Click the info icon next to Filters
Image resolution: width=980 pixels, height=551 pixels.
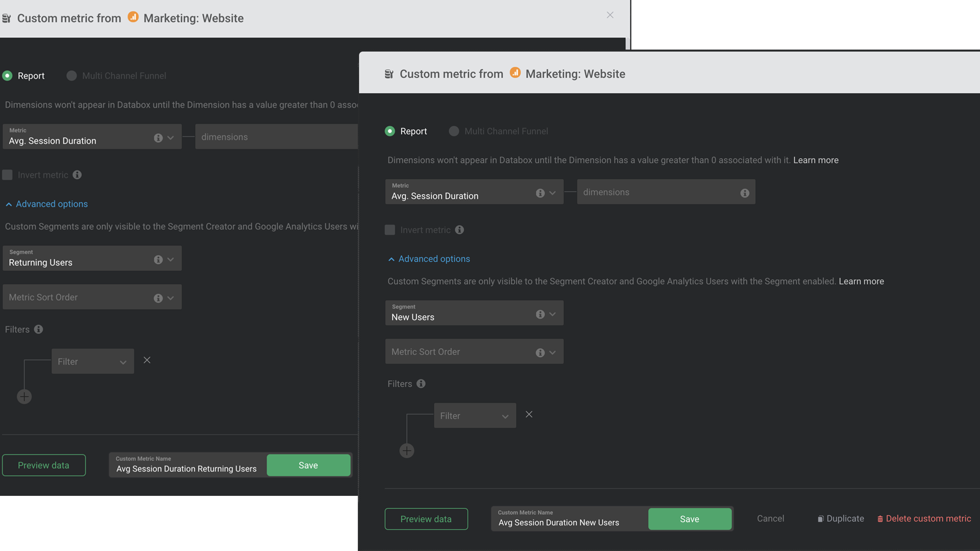(x=421, y=384)
